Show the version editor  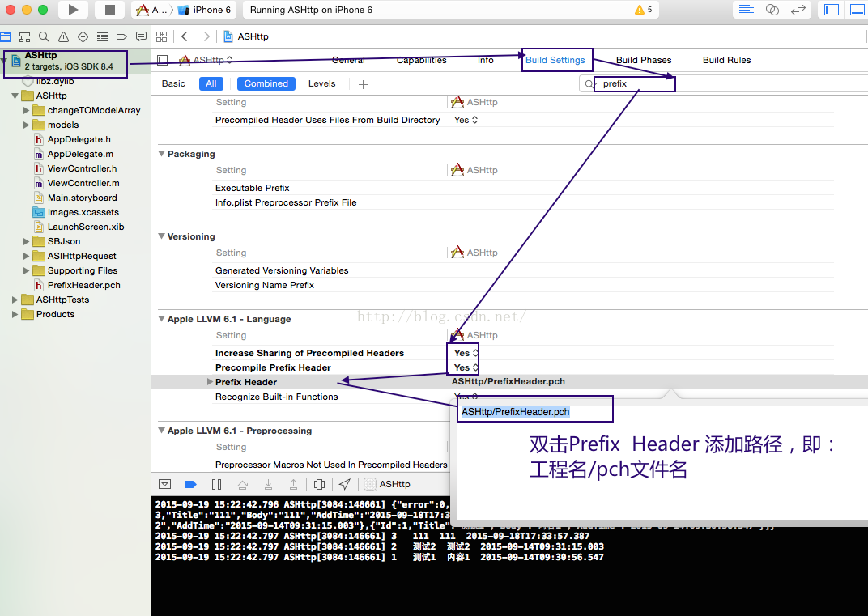pyautogui.click(x=798, y=10)
